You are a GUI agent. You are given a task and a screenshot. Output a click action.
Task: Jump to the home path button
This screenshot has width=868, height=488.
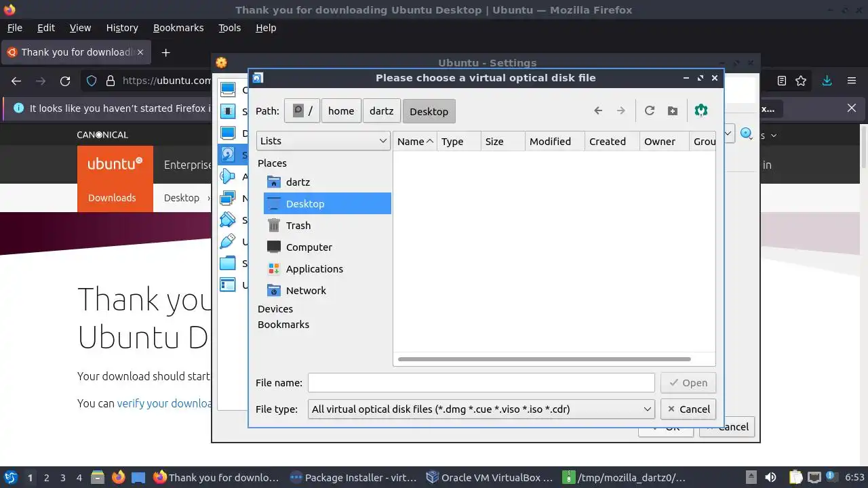341,111
